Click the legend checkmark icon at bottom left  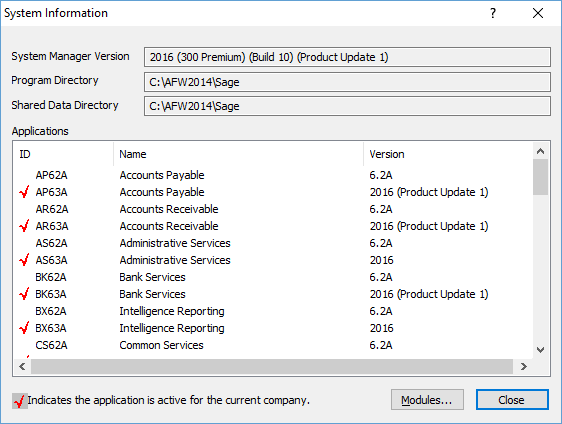point(20,401)
